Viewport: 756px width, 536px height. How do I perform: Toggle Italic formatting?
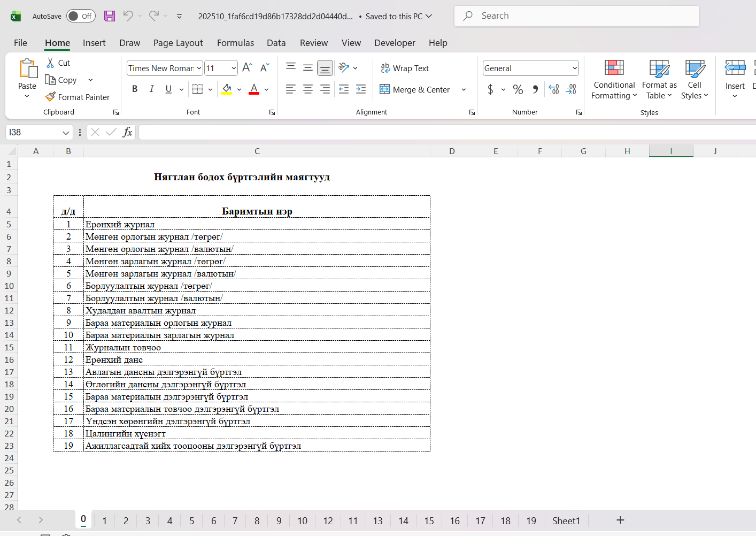152,89
